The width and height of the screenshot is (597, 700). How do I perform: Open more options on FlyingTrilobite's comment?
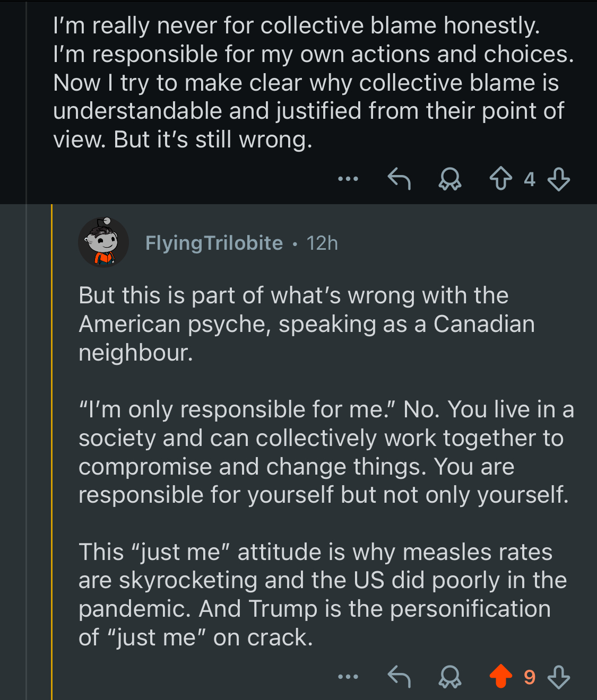click(x=348, y=677)
